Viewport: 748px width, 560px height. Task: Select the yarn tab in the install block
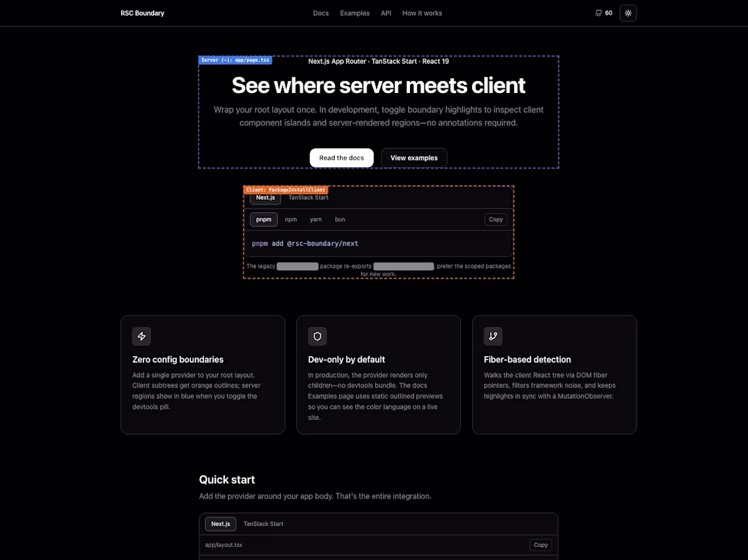tap(316, 219)
